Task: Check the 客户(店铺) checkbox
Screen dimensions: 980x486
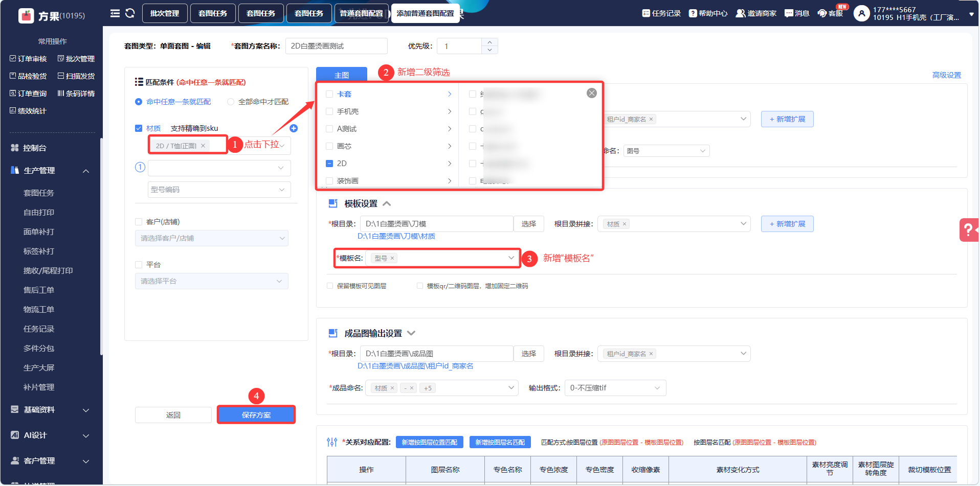Action: point(139,222)
